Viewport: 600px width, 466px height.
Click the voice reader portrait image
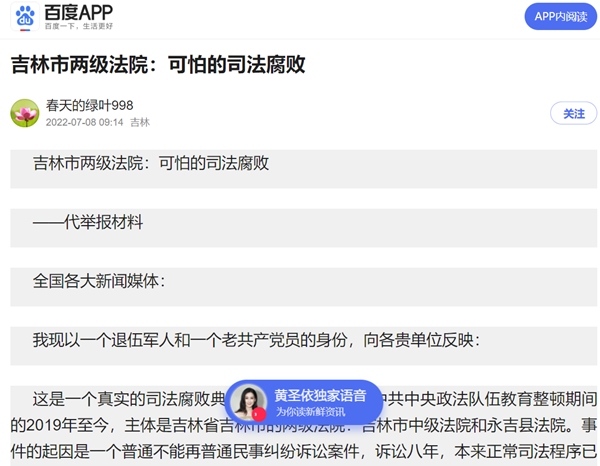[x=249, y=401]
